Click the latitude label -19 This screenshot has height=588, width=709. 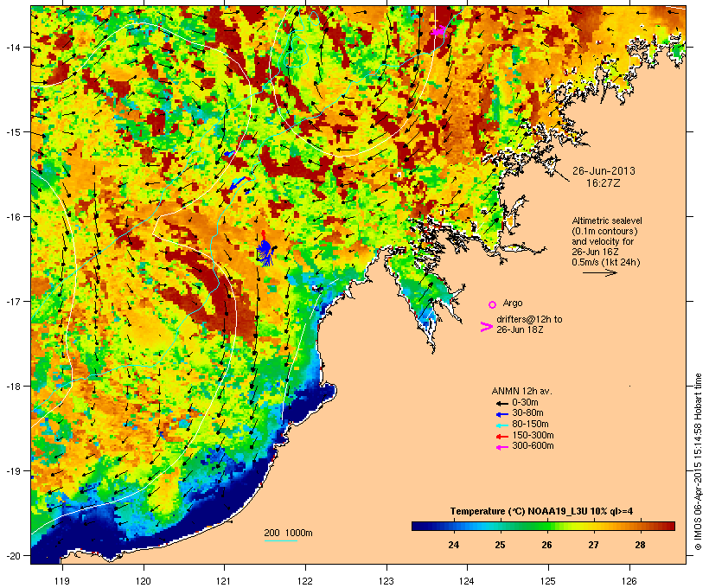12,471
